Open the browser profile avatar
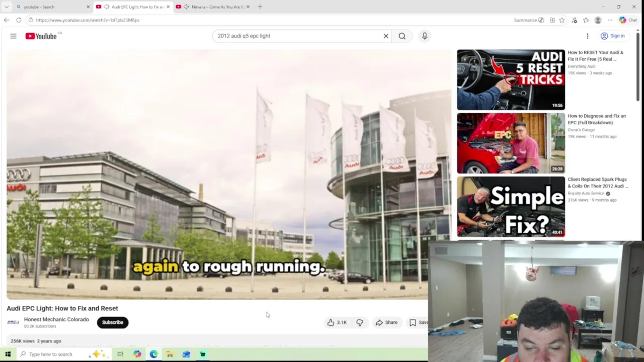Image resolution: width=644 pixels, height=362 pixels. coord(598,20)
